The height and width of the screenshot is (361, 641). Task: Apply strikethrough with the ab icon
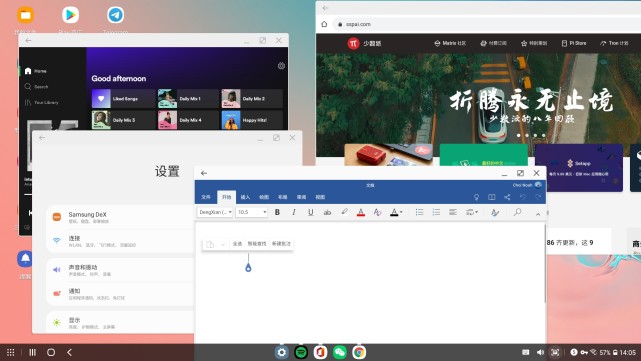click(327, 212)
